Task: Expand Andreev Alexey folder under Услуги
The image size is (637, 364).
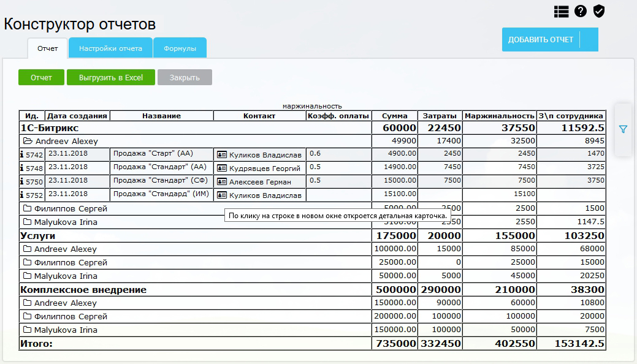Action: coord(27,249)
